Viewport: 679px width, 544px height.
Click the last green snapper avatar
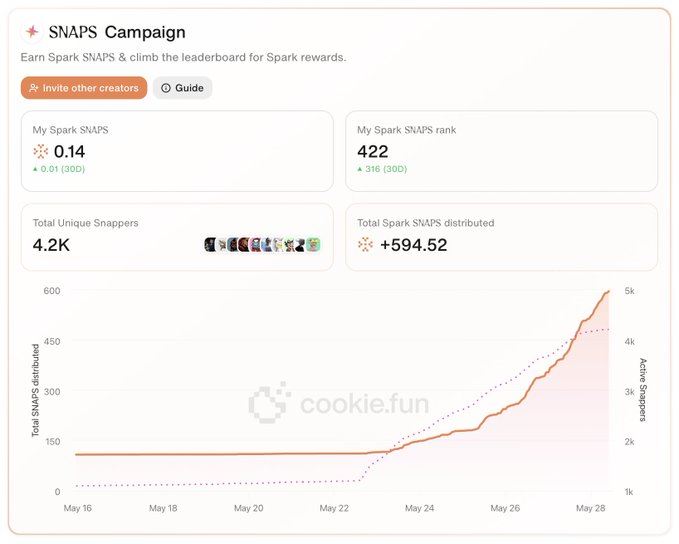pos(313,245)
